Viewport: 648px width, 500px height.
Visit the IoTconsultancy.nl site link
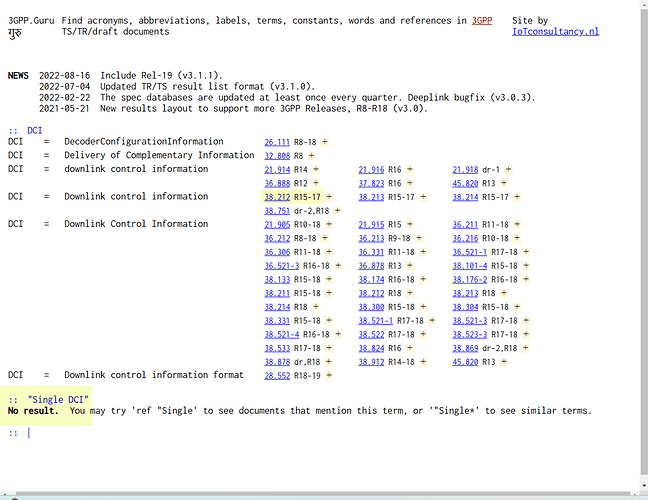tap(555, 32)
